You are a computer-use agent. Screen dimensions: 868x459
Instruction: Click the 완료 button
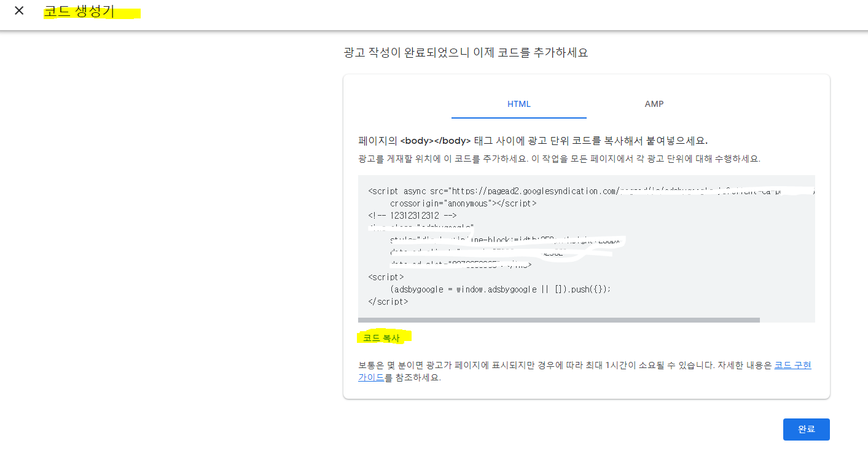click(x=806, y=430)
